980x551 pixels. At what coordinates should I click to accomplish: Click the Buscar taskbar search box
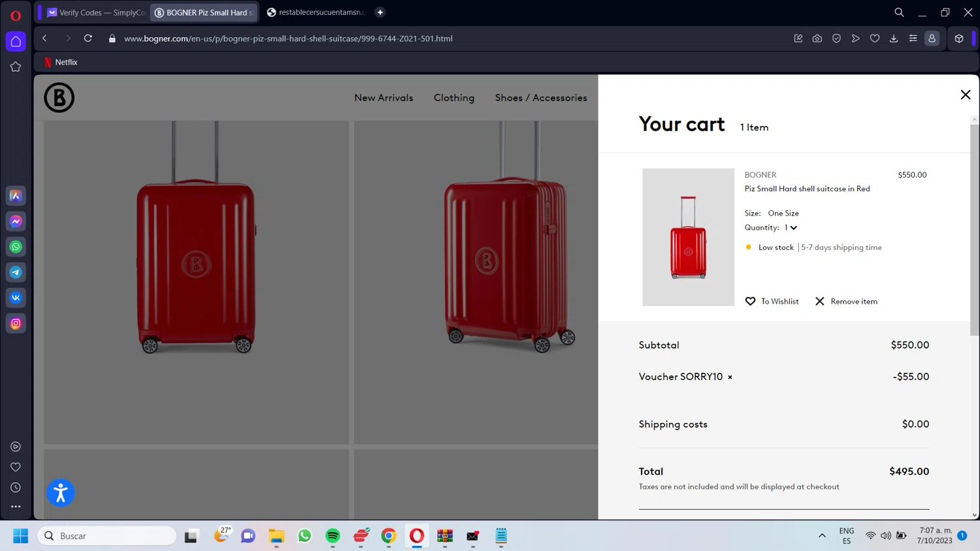[x=106, y=536]
